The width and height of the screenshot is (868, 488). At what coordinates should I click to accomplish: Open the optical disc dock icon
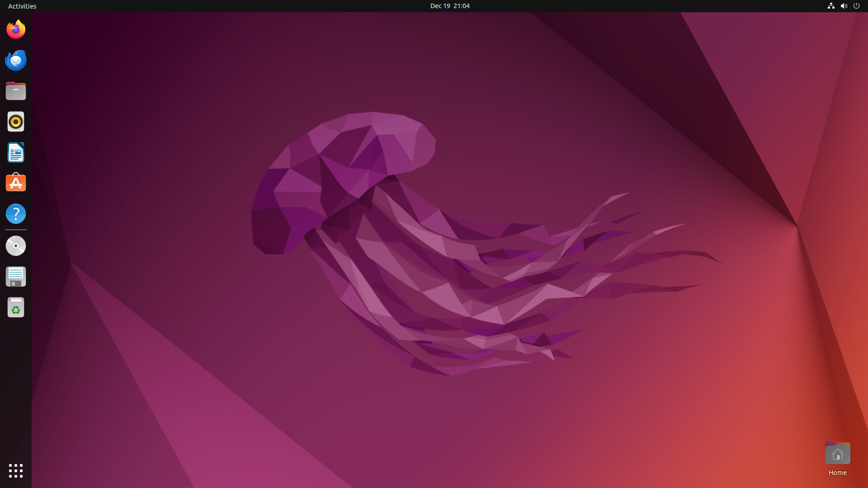pyautogui.click(x=16, y=246)
